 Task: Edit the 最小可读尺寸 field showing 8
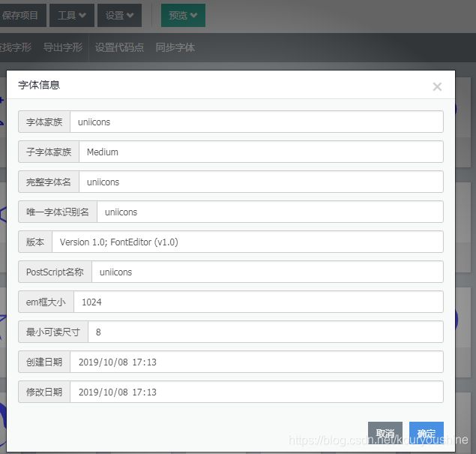[x=265, y=332]
